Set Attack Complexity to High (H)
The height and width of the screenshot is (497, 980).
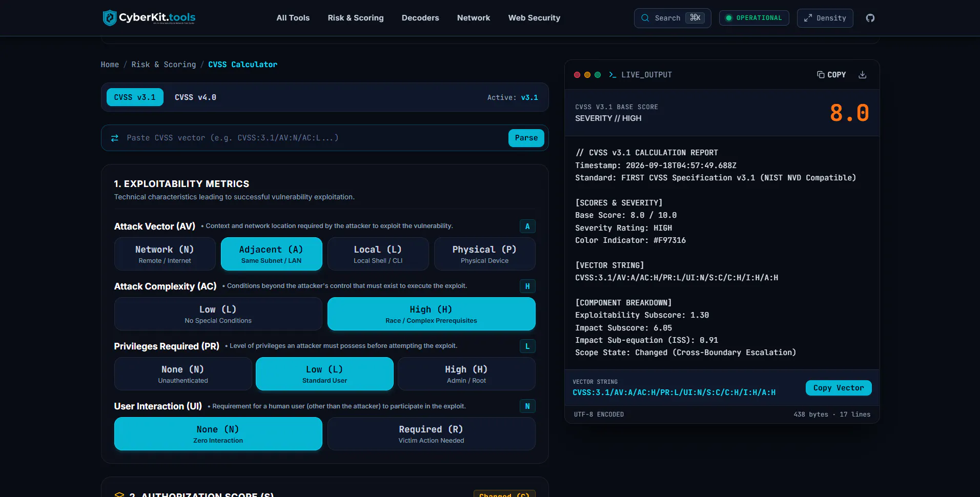click(x=432, y=314)
